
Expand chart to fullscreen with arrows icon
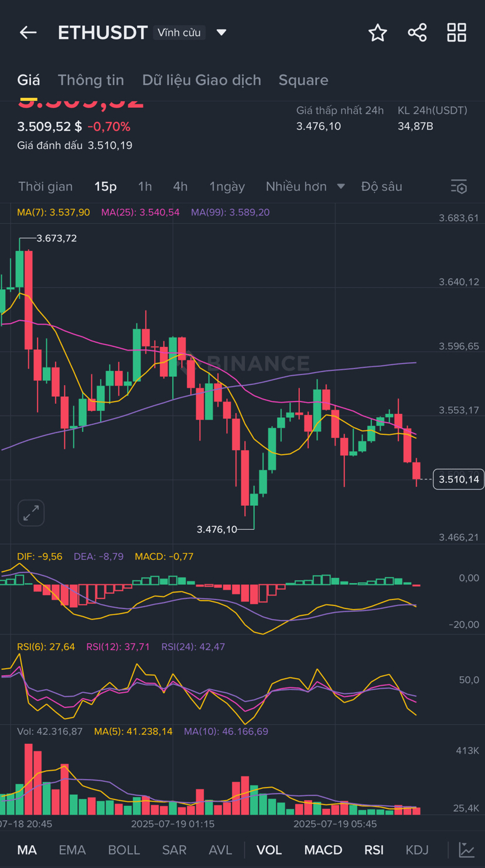point(31,513)
